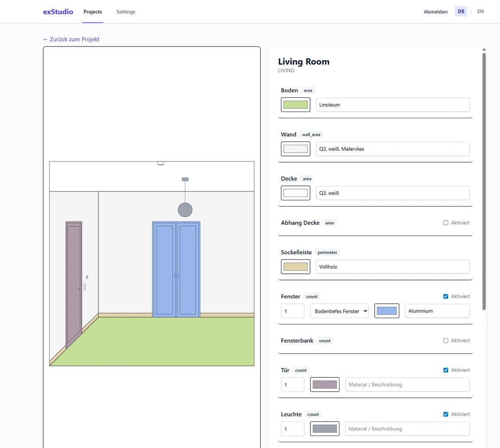Click the ceiling fixture at top of room
The height and width of the screenshot is (448, 500).
coord(161,163)
